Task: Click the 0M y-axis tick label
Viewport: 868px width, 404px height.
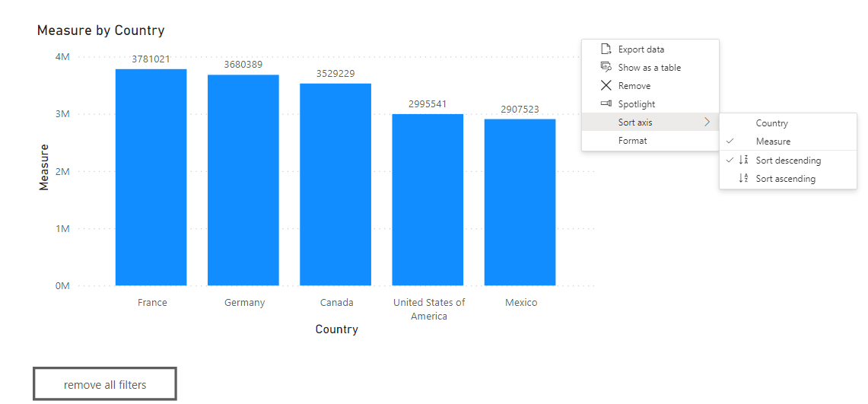Action: 62,286
